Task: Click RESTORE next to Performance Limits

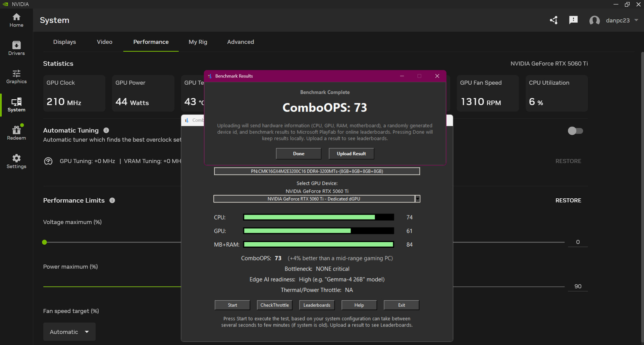Action: coord(568,200)
